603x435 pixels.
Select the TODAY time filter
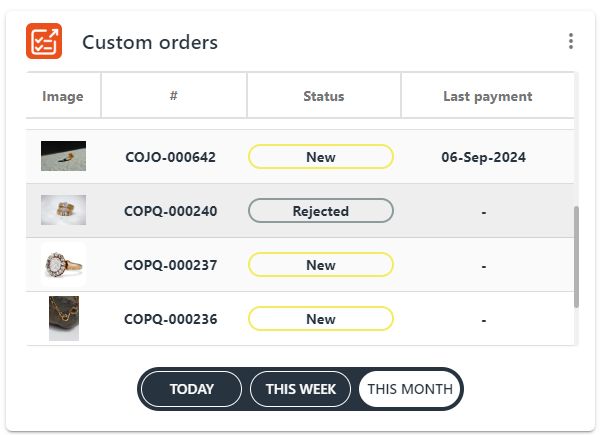[191, 389]
